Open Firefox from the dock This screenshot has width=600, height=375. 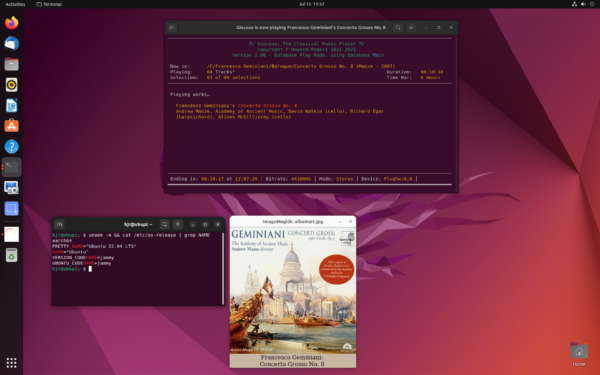tap(11, 23)
